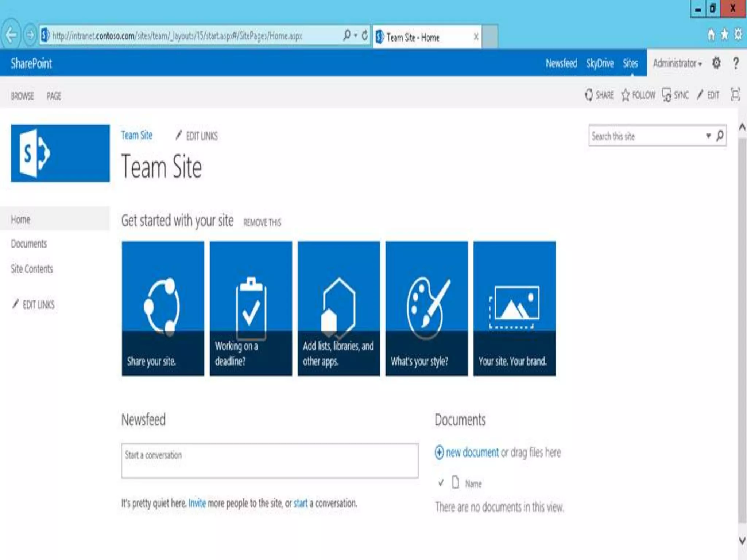Open the BROWSE ribbon tab

(x=22, y=96)
